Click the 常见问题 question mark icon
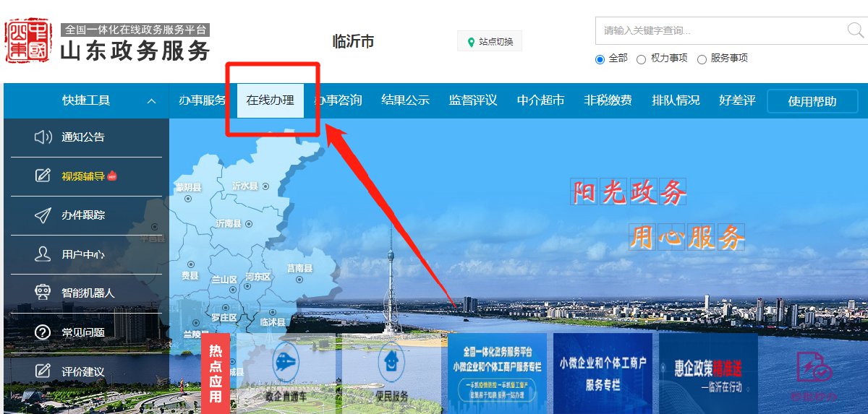Viewport: 868px width, 414px height. pos(43,332)
